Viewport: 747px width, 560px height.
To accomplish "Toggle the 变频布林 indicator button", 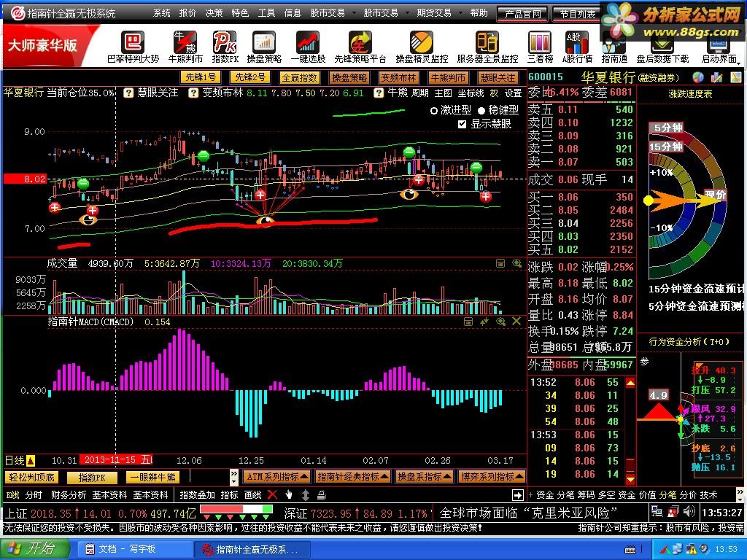I will (398, 77).
